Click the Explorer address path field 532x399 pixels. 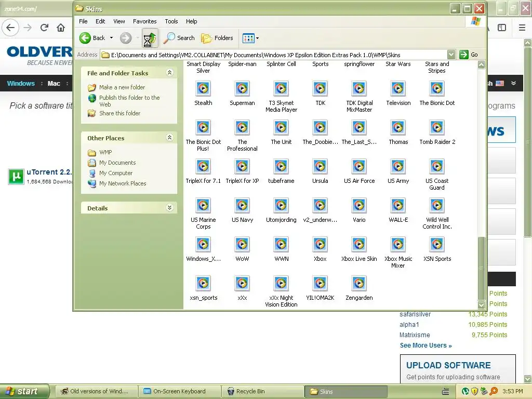[x=274, y=55]
